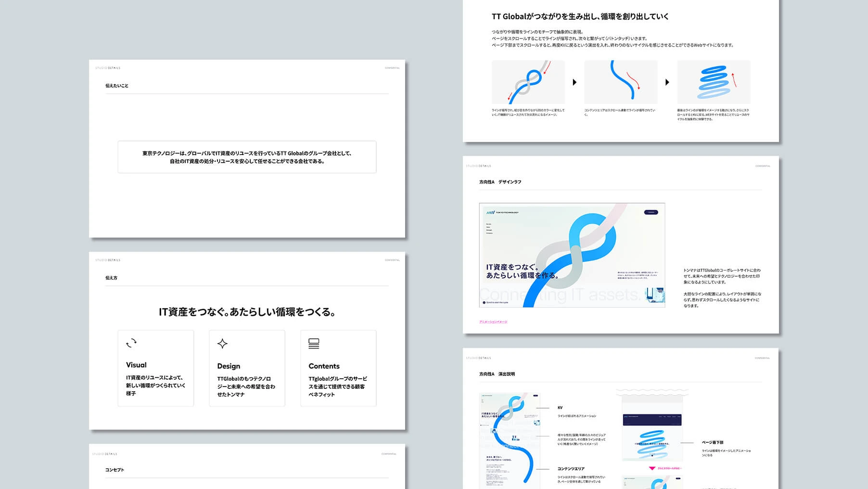Click the bordered 東京テクノロジー message box
The width and height of the screenshot is (868, 489).
point(247,157)
